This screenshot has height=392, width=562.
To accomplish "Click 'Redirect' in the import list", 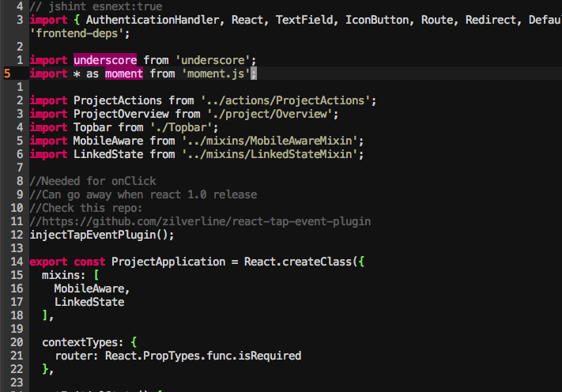I will (x=491, y=20).
